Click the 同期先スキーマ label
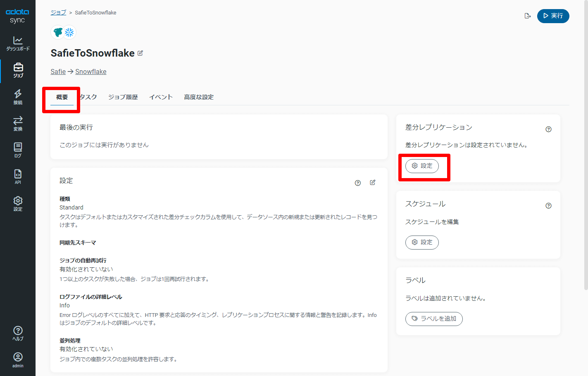The height and width of the screenshot is (376, 588). click(x=78, y=243)
